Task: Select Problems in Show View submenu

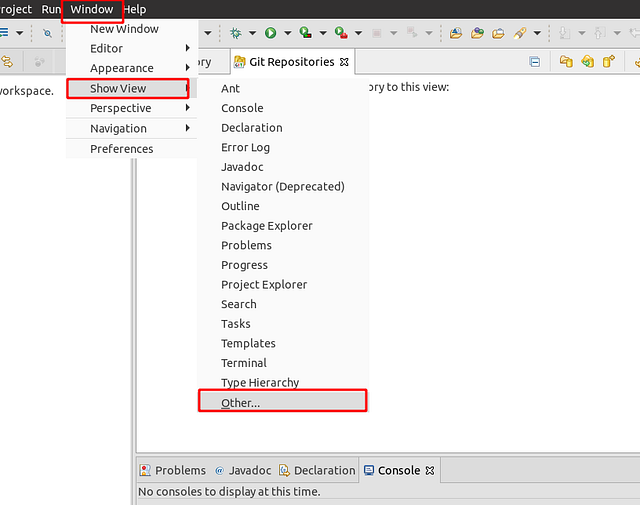Action: [283, 245]
